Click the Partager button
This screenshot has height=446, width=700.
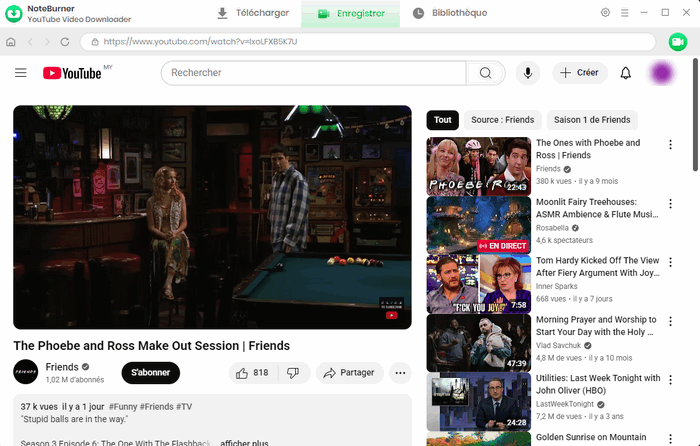350,373
